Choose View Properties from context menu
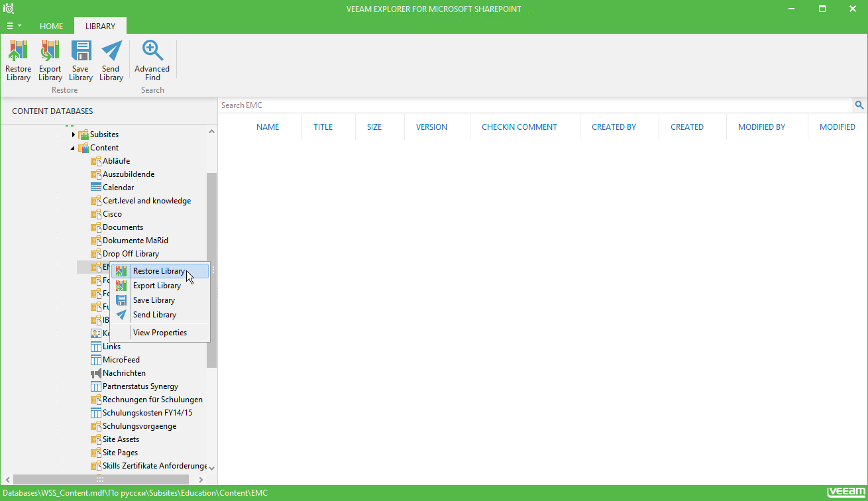Viewport: 868px width, 501px height. tap(160, 333)
